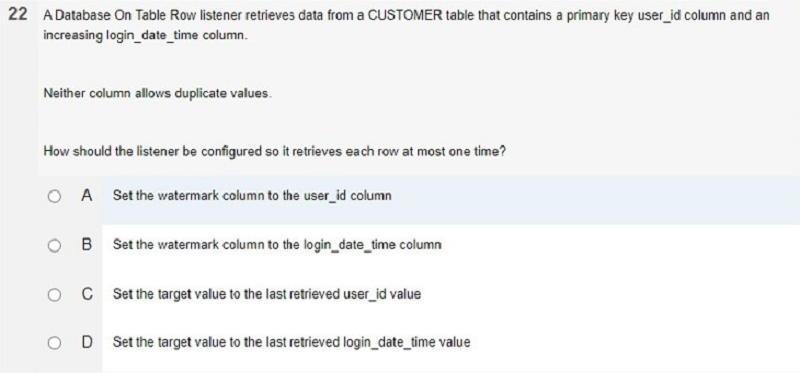Choose 'Set the target value to the last retrieved user_id value'

click(x=267, y=294)
